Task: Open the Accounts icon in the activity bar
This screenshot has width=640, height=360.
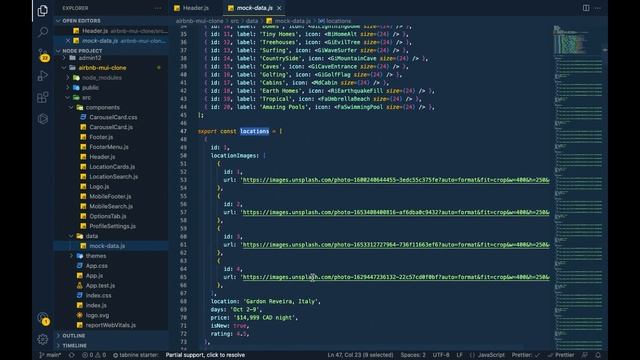Action: (x=43, y=318)
